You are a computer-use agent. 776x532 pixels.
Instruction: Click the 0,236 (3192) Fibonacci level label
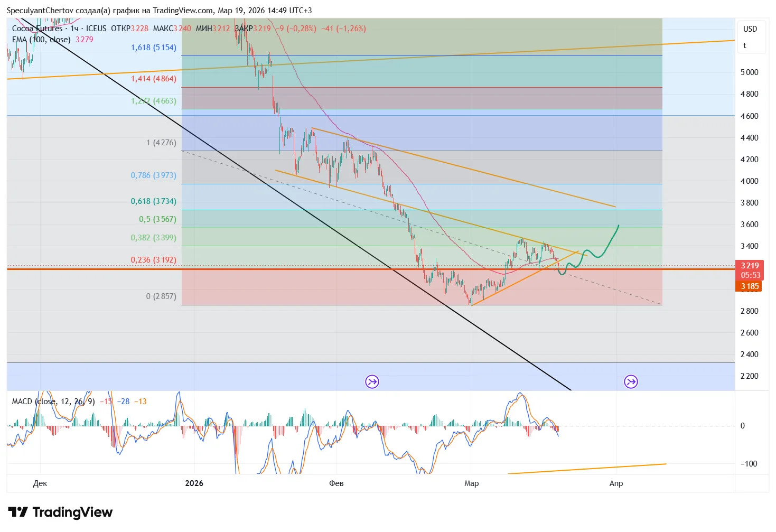[154, 260]
